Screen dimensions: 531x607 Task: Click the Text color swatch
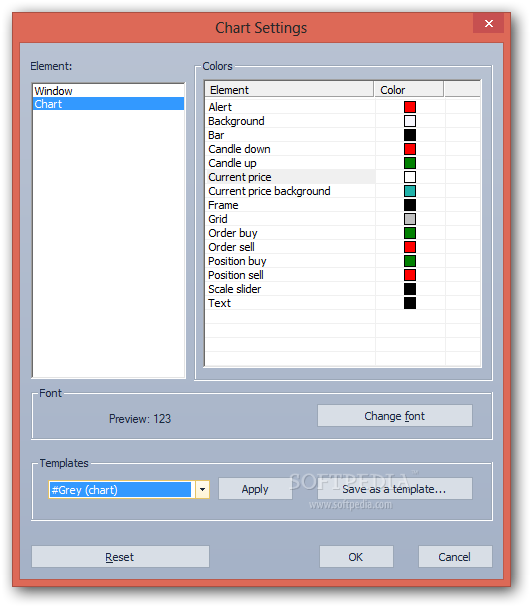[x=410, y=303]
